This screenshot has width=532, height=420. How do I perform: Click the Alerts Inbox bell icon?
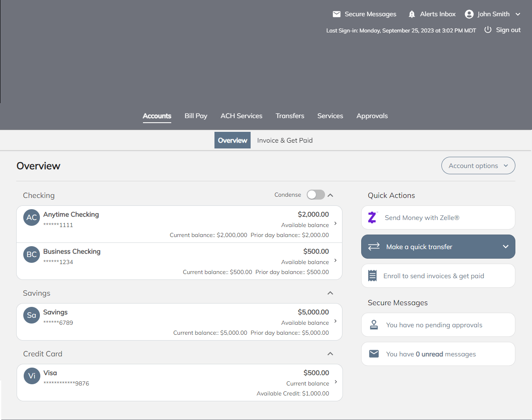click(412, 14)
